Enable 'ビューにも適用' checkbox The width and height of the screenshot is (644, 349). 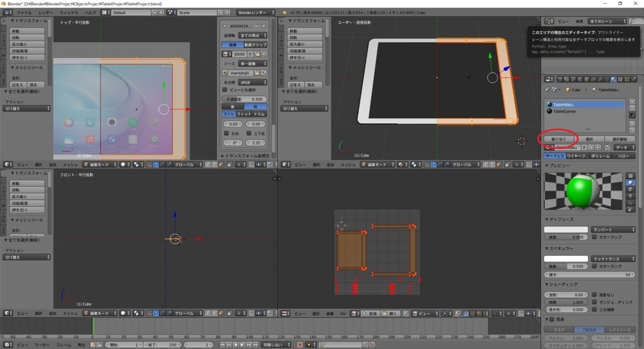225,89
